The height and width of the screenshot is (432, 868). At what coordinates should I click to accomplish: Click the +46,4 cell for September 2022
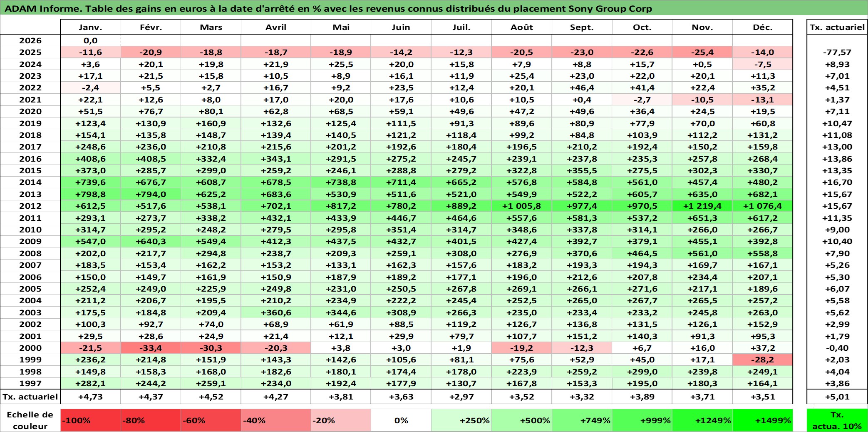(582, 87)
